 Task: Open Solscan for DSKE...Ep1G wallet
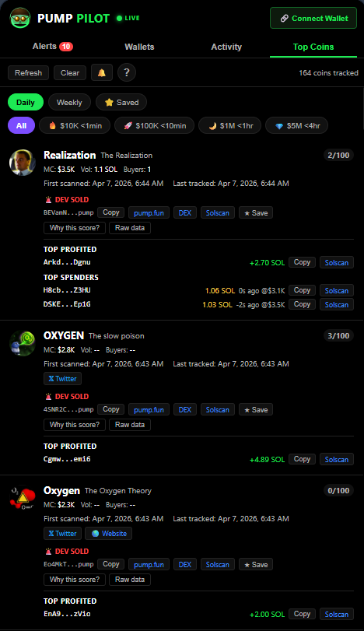coord(337,304)
